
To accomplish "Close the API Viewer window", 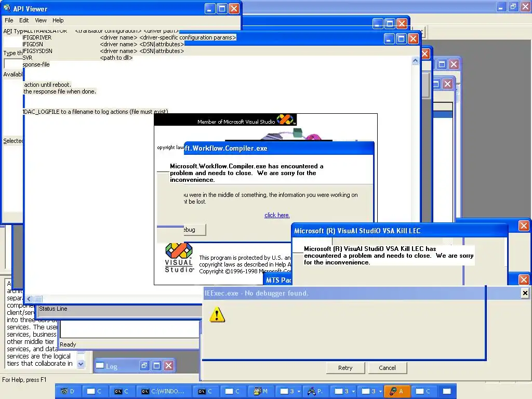I will (234, 8).
